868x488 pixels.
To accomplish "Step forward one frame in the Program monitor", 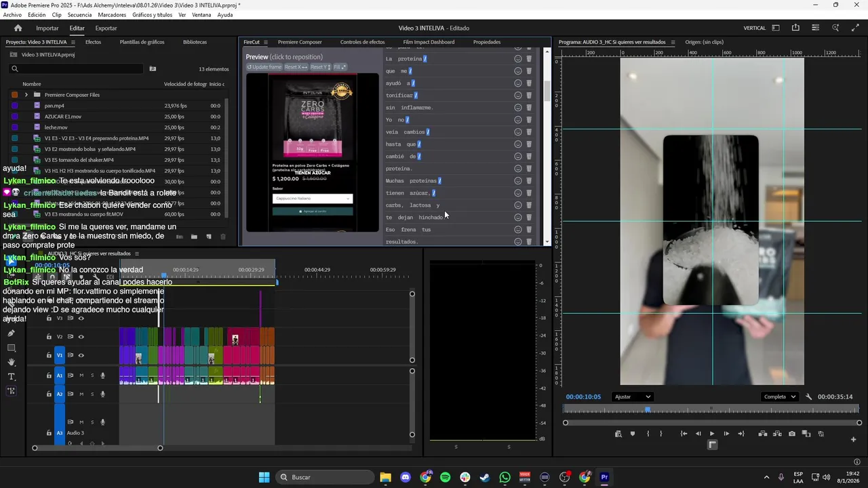I will pos(726,434).
